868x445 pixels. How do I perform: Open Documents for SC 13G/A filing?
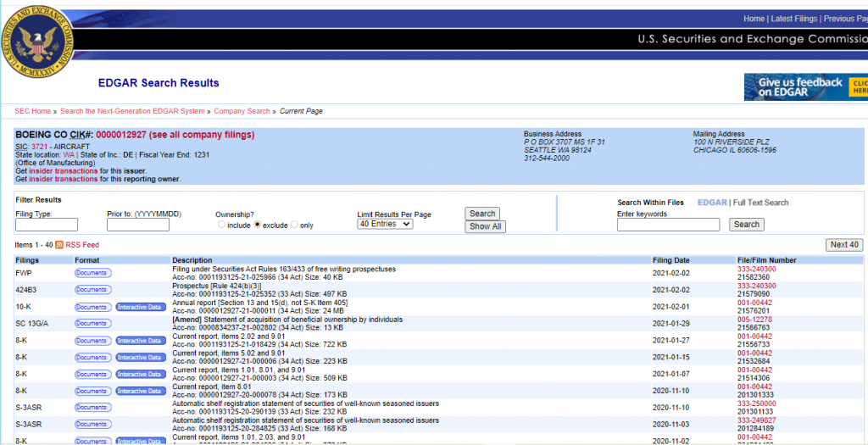(x=93, y=324)
